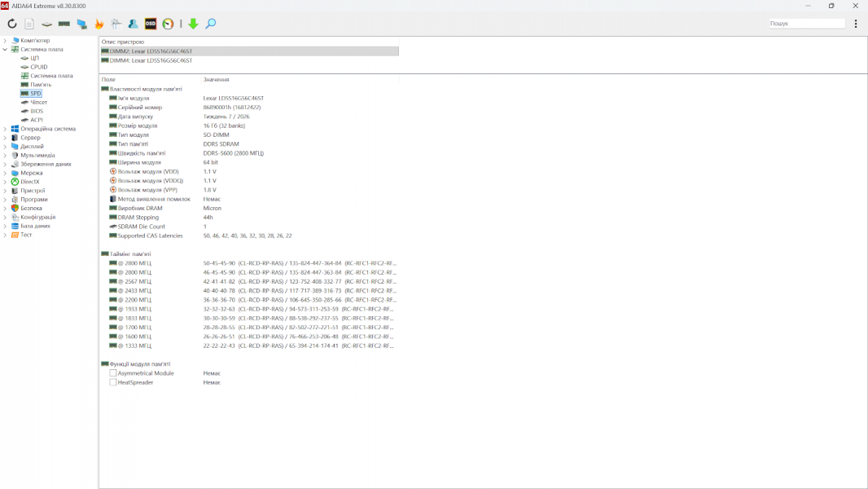Open the preferences checklist toolbar icon
This screenshot has height=489, width=868.
(x=116, y=24)
